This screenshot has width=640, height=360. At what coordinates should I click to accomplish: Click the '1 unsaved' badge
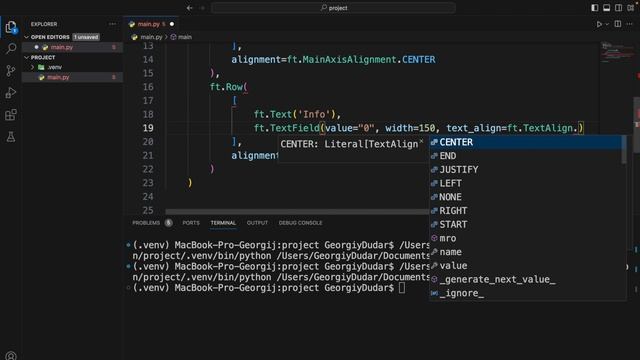pos(86,37)
